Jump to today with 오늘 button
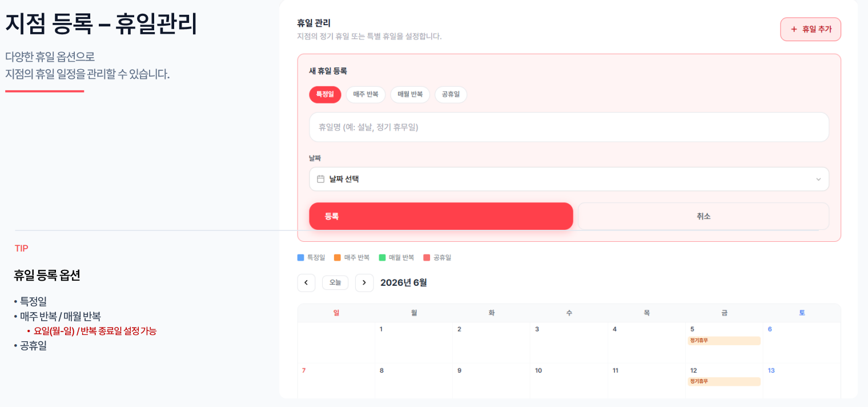Screen dimensions: 868x407 (335, 282)
